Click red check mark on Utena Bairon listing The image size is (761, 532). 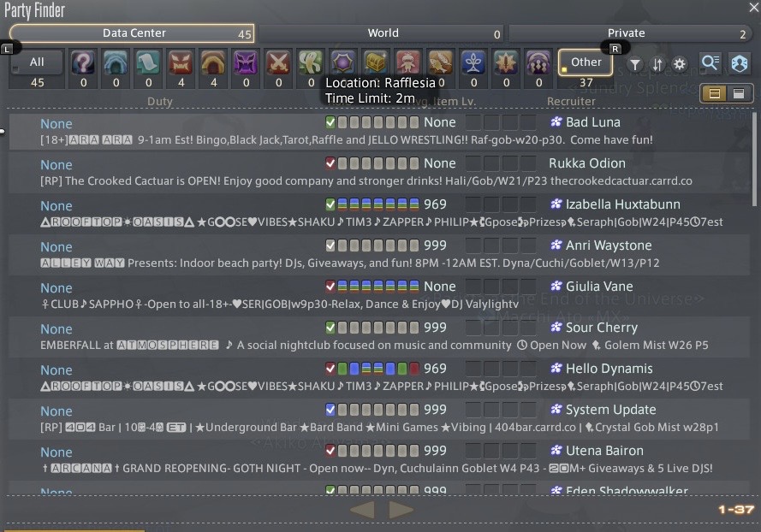[x=330, y=451]
